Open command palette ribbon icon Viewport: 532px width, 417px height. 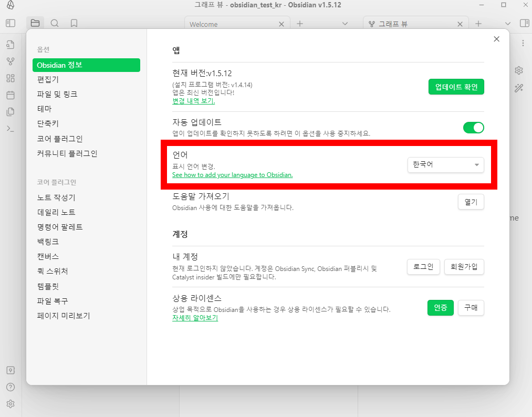(x=11, y=129)
